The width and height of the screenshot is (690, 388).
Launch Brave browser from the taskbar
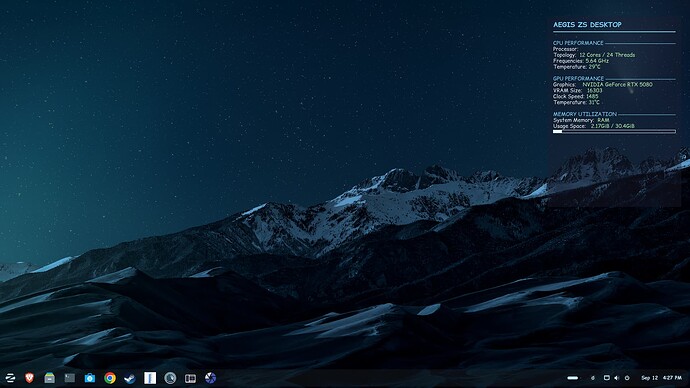(x=29, y=378)
